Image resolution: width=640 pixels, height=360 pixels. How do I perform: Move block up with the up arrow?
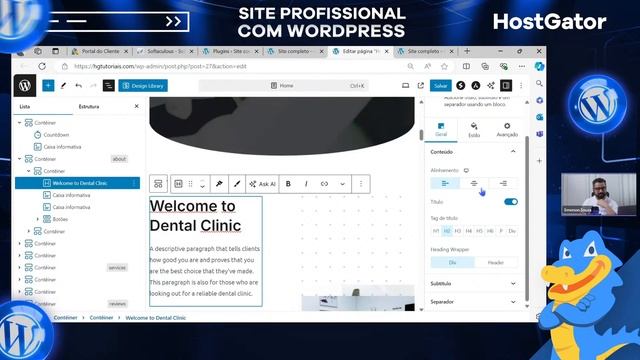(x=202, y=181)
